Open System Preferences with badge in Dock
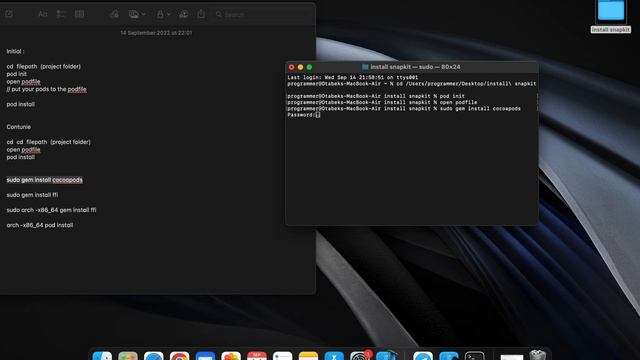Screen dimensions: 640x360 [x=360, y=356]
